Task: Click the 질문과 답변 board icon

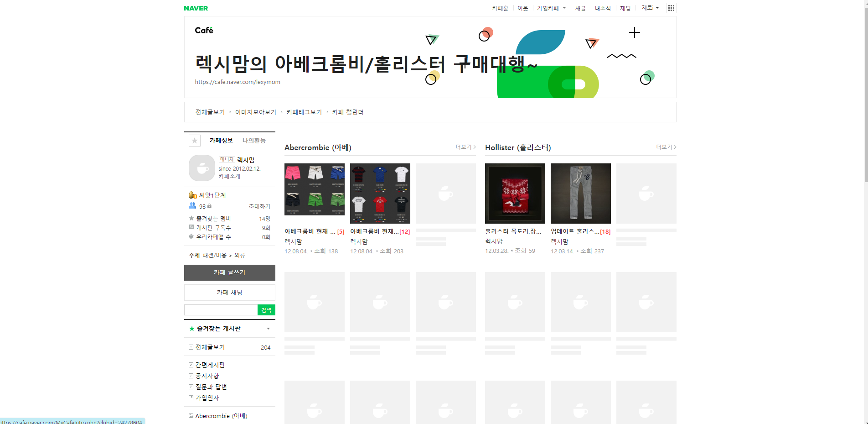Action: coord(191,387)
